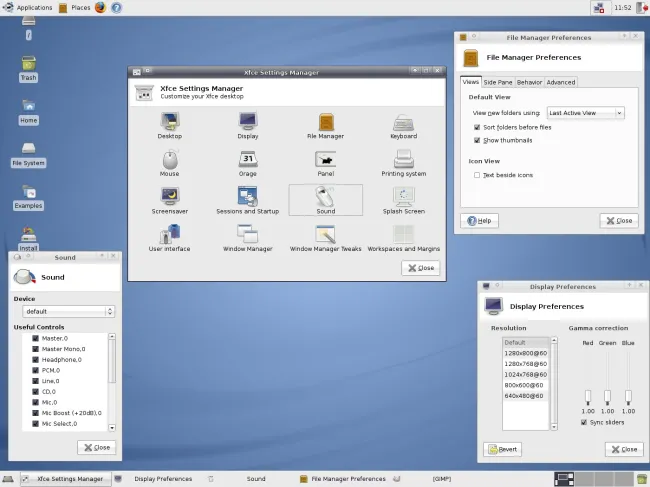
Task: Open the sound Device default dropdown
Action: point(68,311)
